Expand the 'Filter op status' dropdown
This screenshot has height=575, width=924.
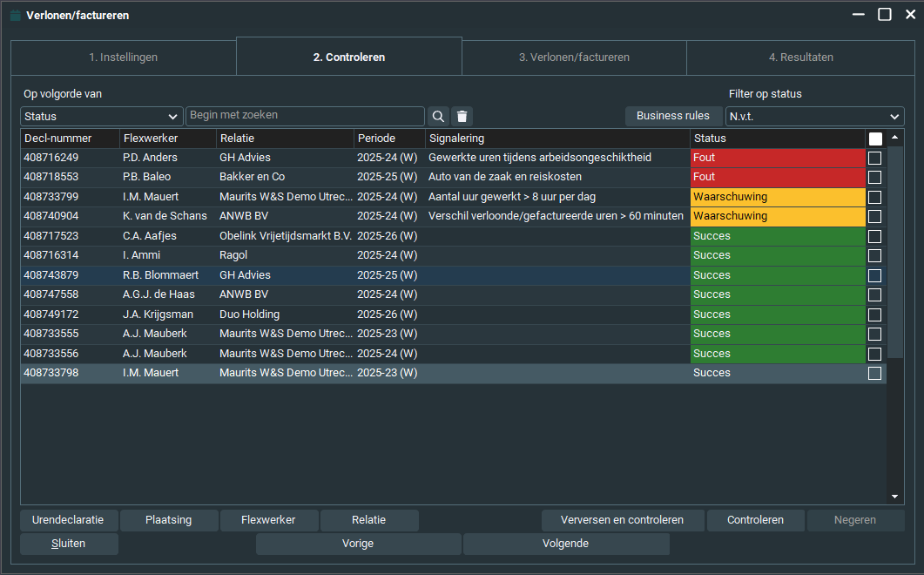coord(815,117)
